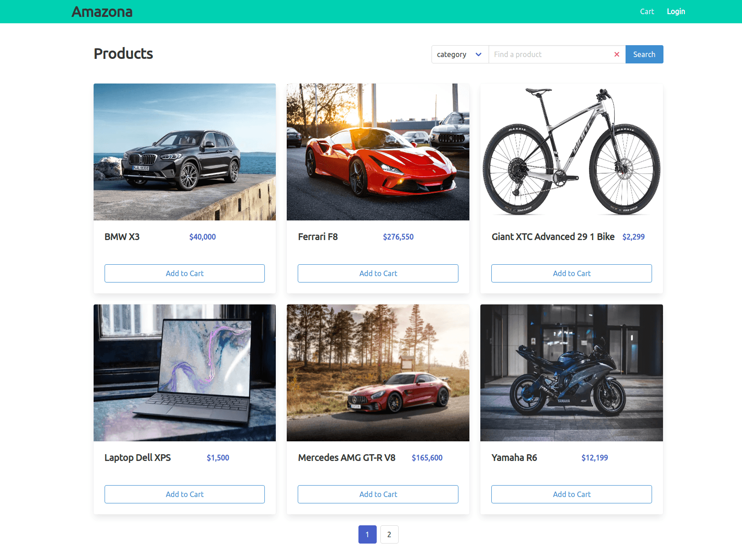Viewport: 742px width, 560px height.
Task: Select the Giant XTC Advanced 29 1 Bike title
Action: (553, 237)
